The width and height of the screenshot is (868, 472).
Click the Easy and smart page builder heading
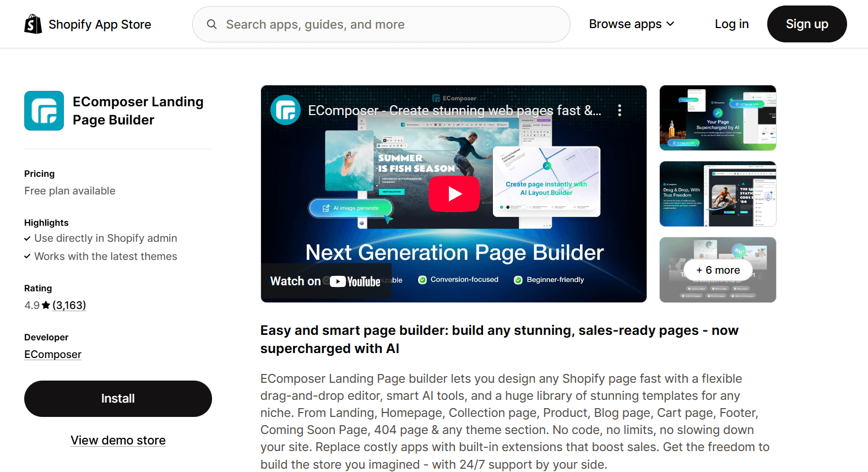[500, 339]
